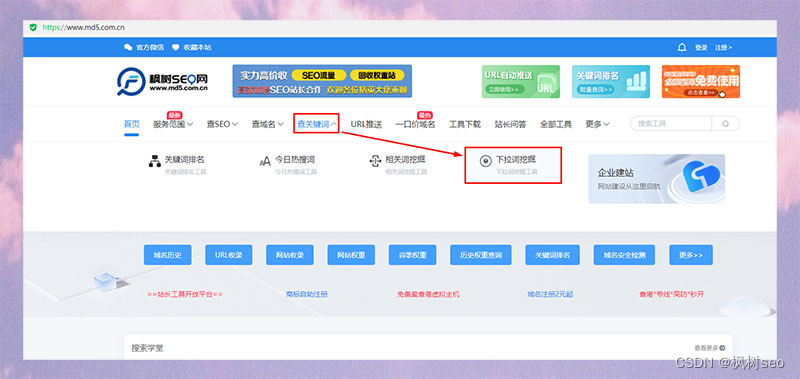Click 查看更多 beside 搜索学堂
This screenshot has width=800, height=379.
(x=710, y=348)
